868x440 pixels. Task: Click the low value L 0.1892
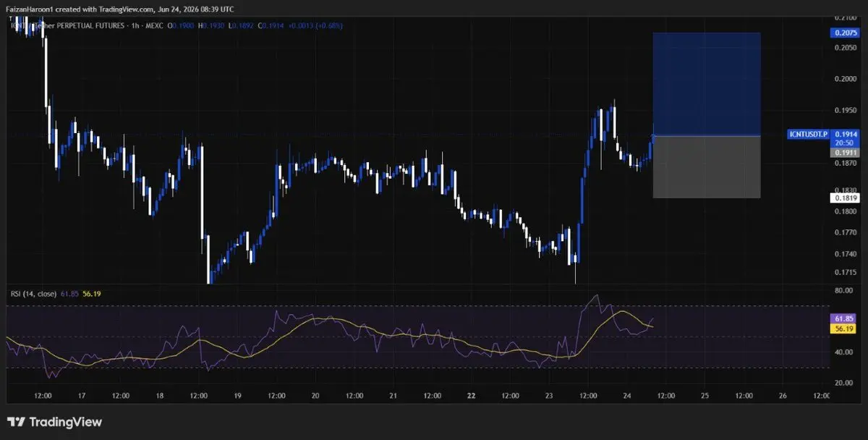coord(242,25)
